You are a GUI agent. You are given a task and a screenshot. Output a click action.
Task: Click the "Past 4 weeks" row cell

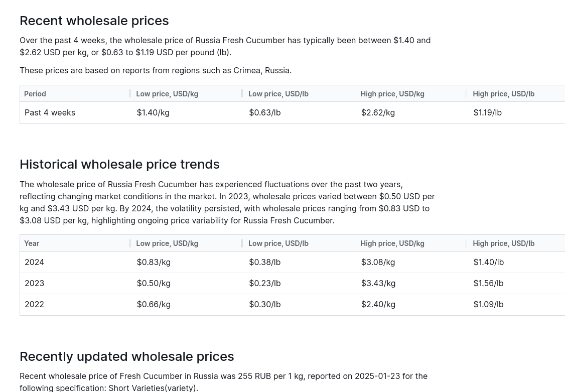50,112
